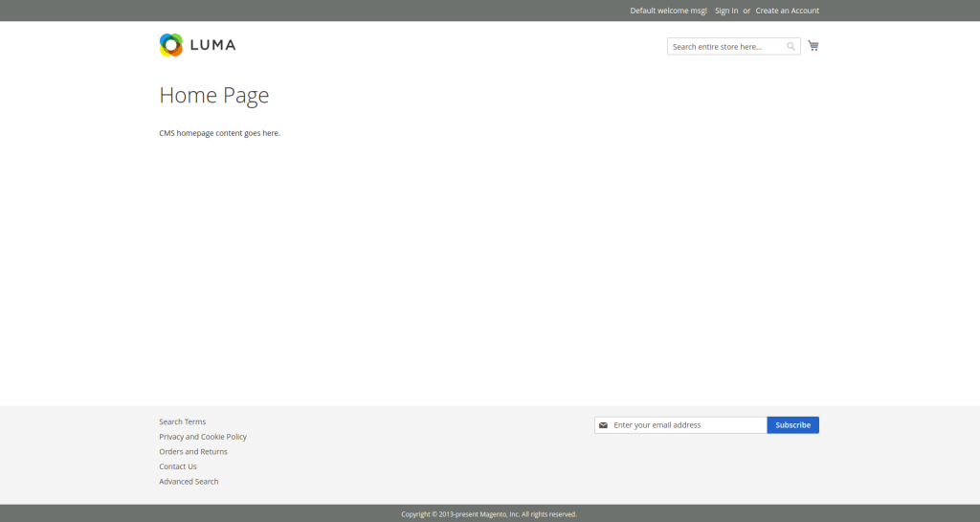Click the word 'or' between header links
The image size is (980, 522).
click(x=746, y=11)
